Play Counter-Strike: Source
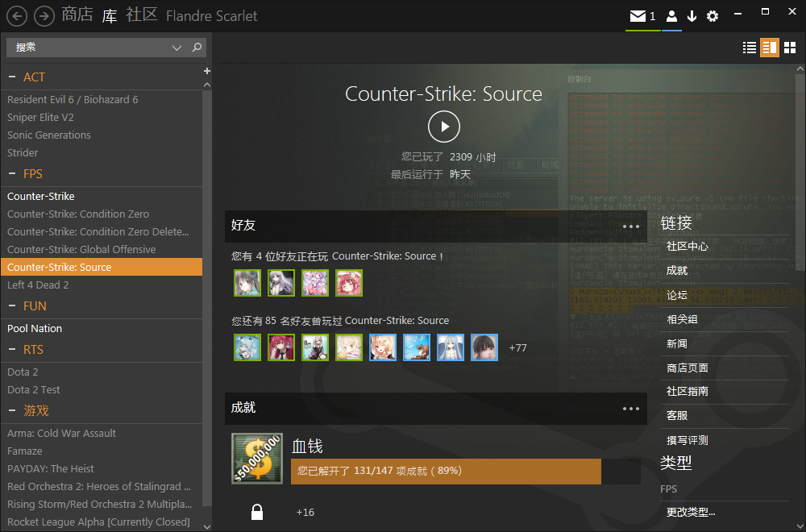The width and height of the screenshot is (806, 532). 443,127
